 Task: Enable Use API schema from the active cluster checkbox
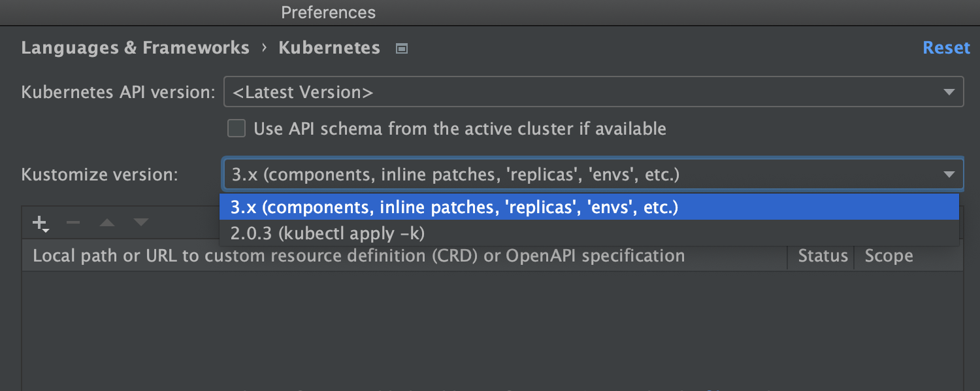[x=237, y=128]
